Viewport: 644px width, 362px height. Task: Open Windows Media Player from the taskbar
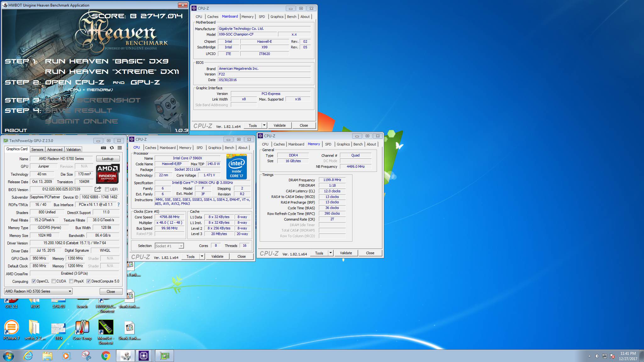66,356
